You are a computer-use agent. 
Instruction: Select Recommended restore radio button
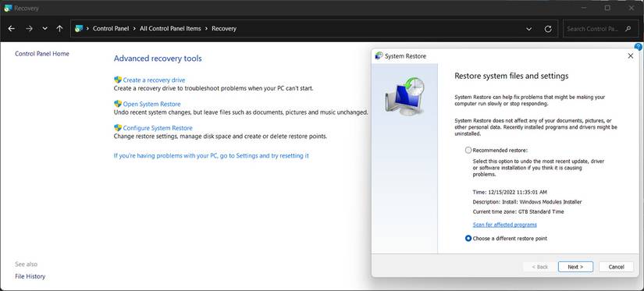[468, 151]
